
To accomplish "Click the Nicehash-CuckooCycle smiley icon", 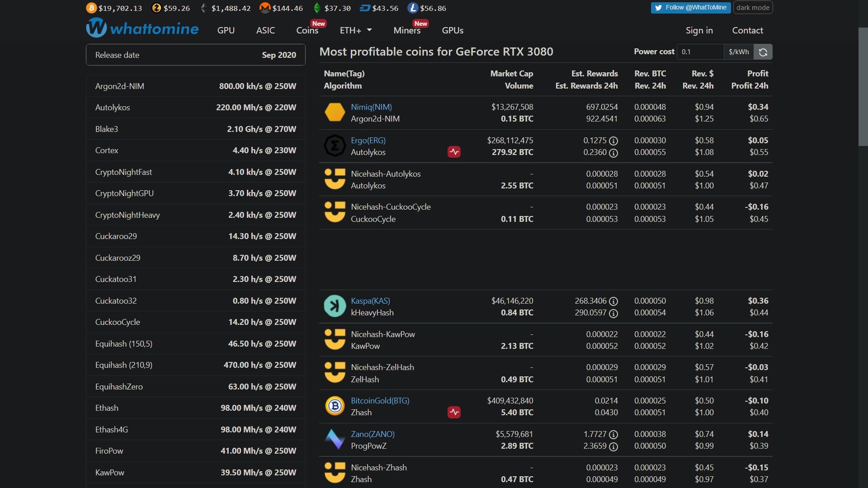I will tap(335, 212).
